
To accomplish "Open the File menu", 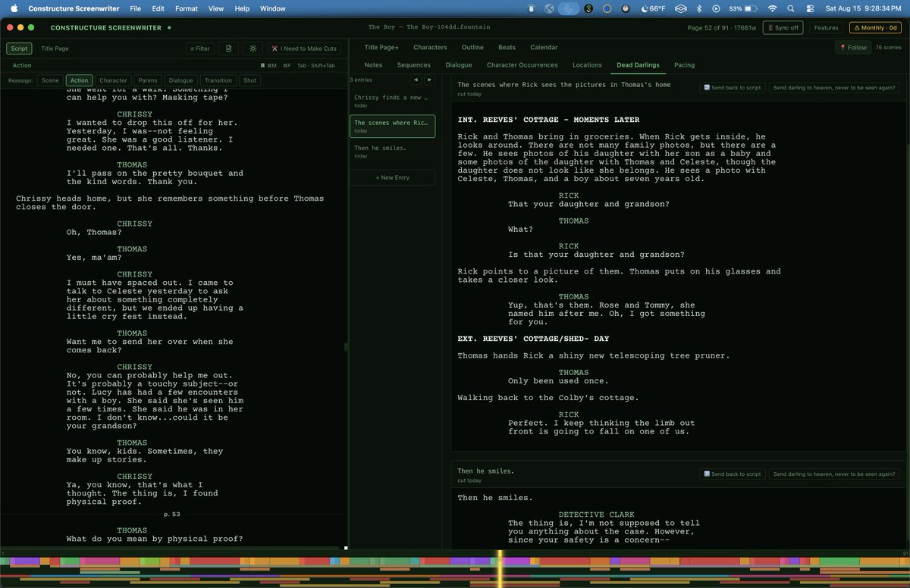I will 136,8.
